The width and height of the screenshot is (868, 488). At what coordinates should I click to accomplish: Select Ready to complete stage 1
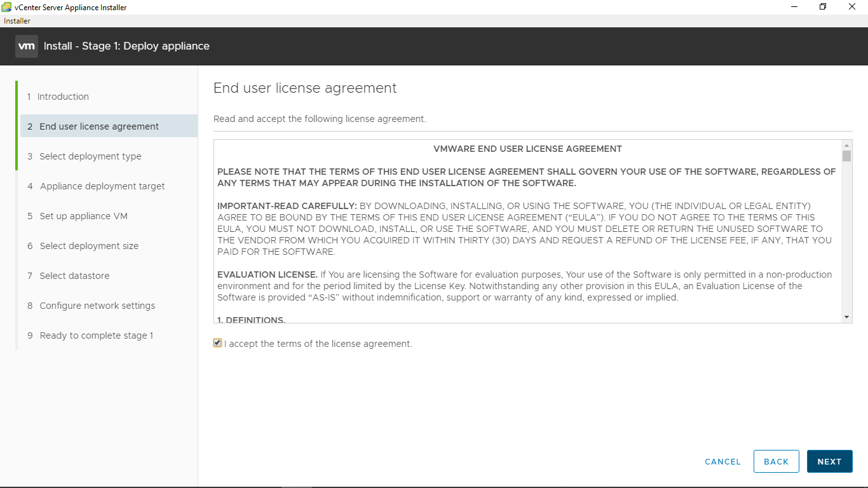coord(96,335)
